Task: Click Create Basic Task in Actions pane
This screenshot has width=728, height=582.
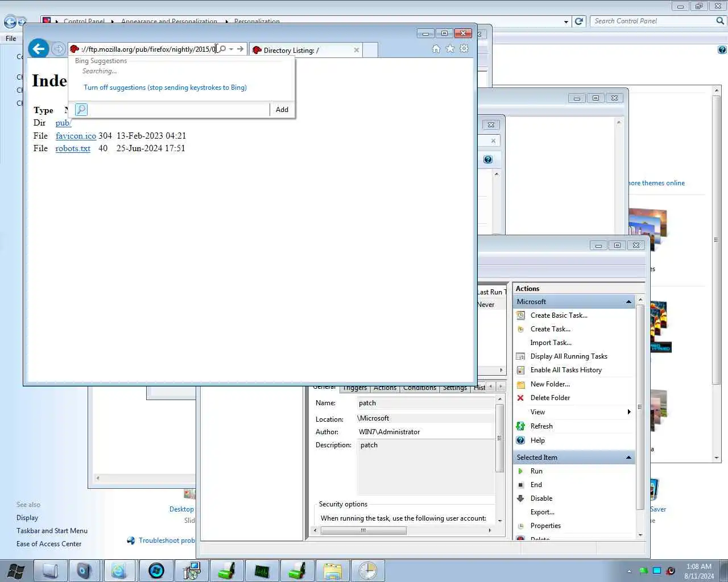Action: 559,315
